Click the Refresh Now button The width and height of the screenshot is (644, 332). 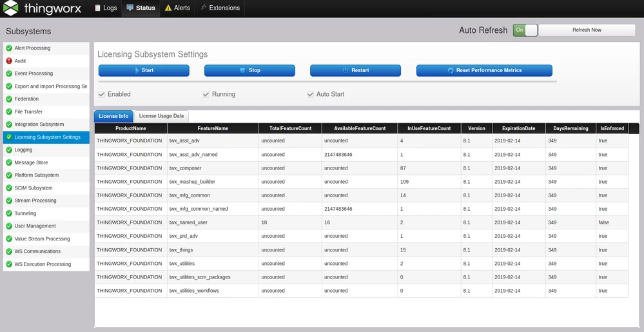tap(587, 30)
